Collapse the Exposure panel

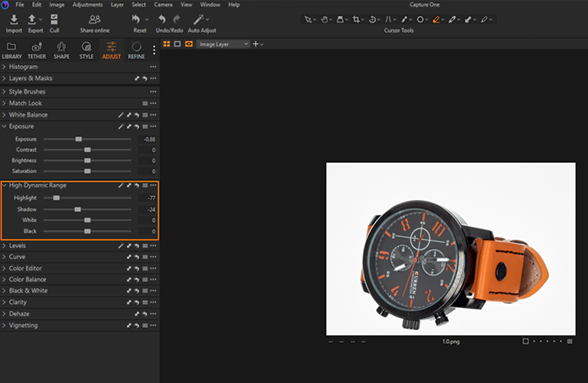point(21,126)
